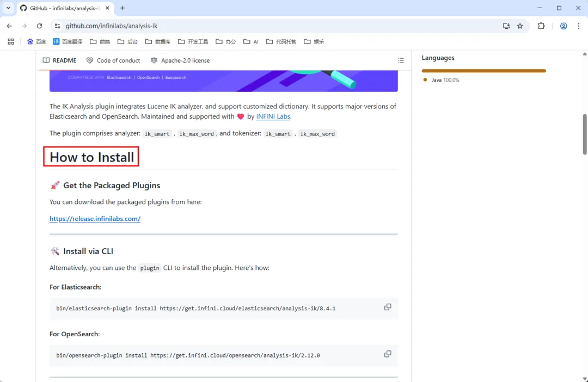Viewport: 588px width, 382px height.
Task: Open the apps grid in bookmarks bar
Action: tap(11, 41)
